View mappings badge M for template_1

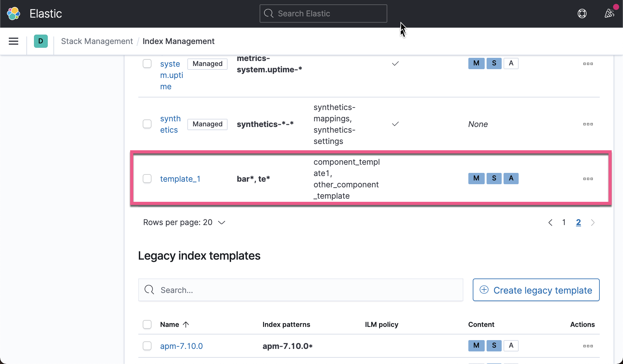pos(476,178)
